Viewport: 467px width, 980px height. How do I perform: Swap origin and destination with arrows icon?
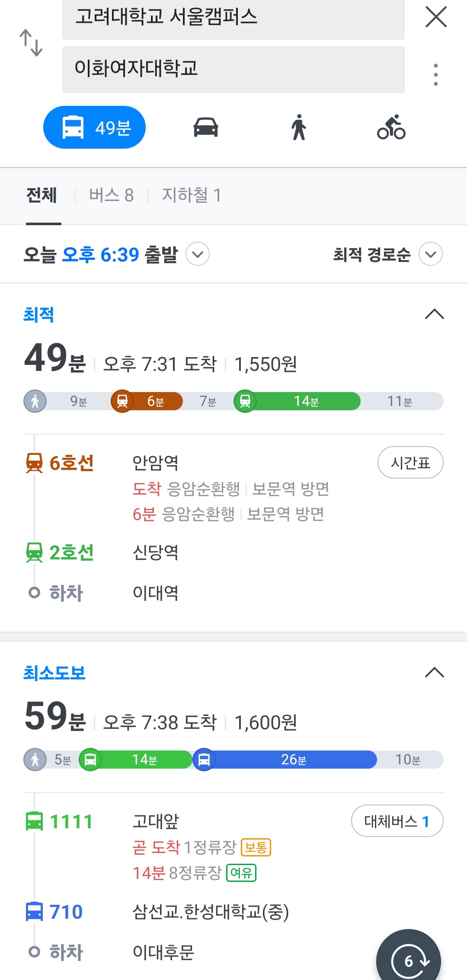click(31, 43)
